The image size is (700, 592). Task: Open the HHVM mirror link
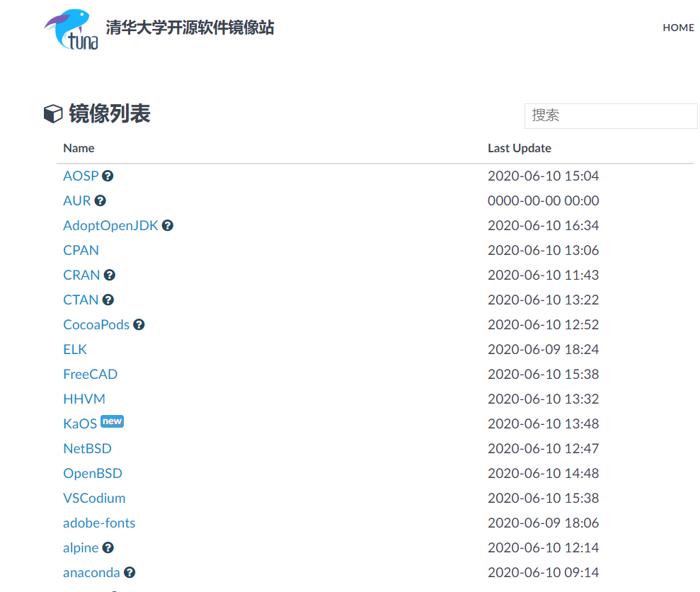(84, 399)
